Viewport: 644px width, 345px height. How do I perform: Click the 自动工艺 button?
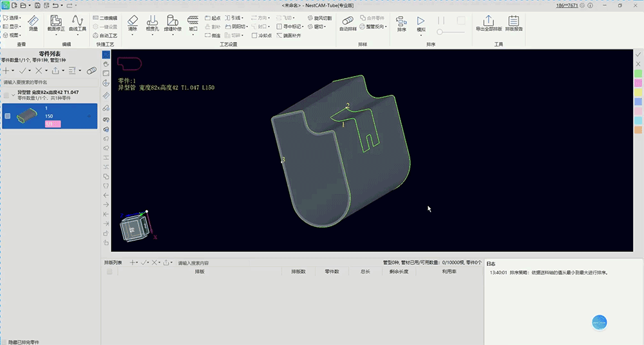click(x=105, y=35)
